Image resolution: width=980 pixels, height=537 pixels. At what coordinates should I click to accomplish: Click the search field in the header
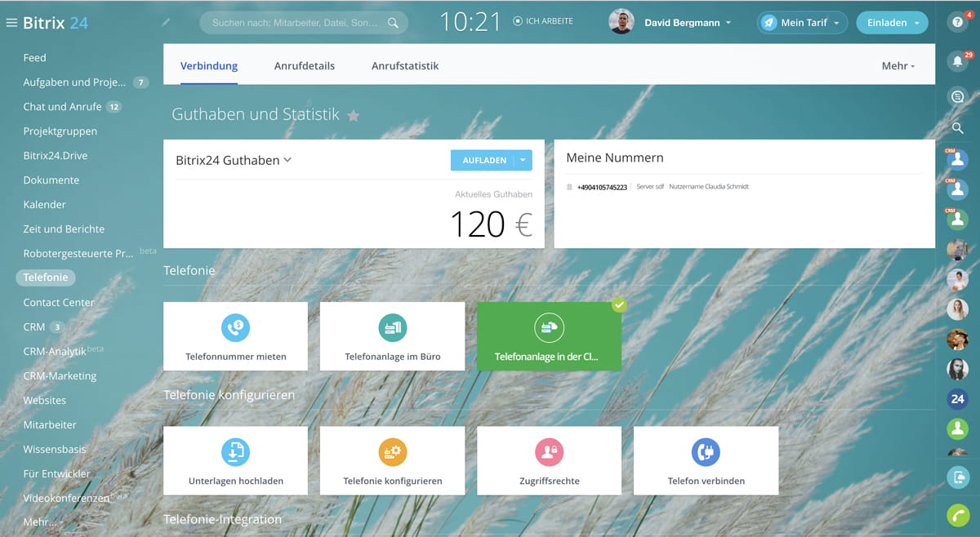[x=304, y=23]
